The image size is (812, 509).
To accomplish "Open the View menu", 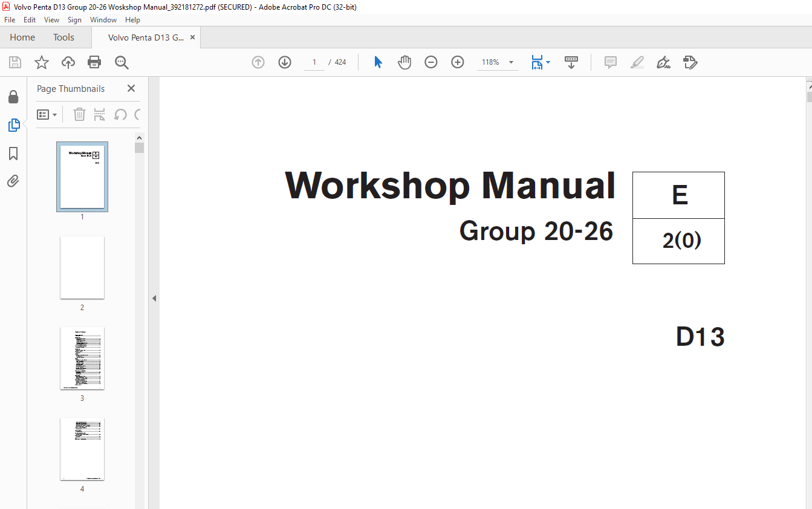I will 52,20.
